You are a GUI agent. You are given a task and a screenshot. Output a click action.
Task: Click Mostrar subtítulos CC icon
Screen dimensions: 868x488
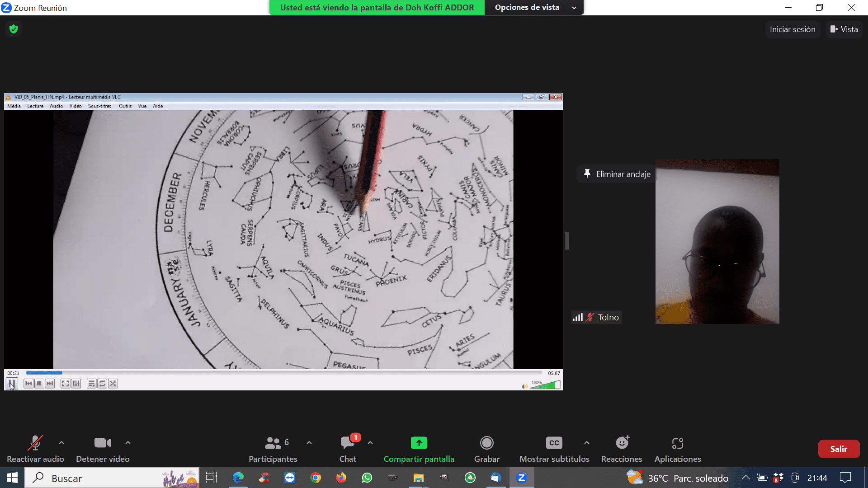pyautogui.click(x=554, y=443)
